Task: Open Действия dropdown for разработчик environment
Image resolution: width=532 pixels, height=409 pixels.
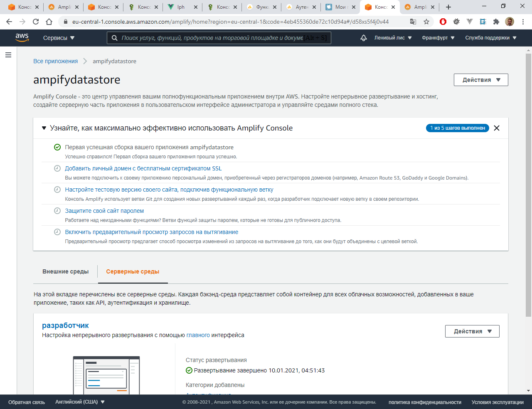Action: click(x=472, y=331)
